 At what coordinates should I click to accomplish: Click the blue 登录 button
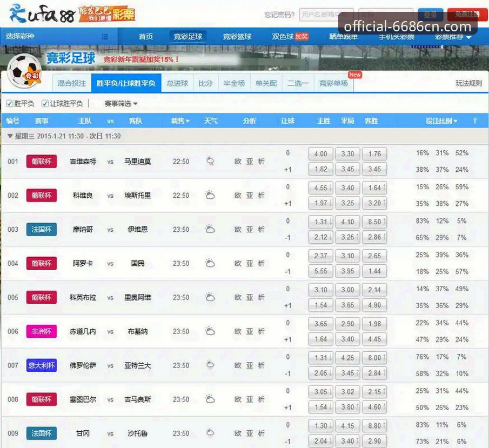(x=430, y=15)
